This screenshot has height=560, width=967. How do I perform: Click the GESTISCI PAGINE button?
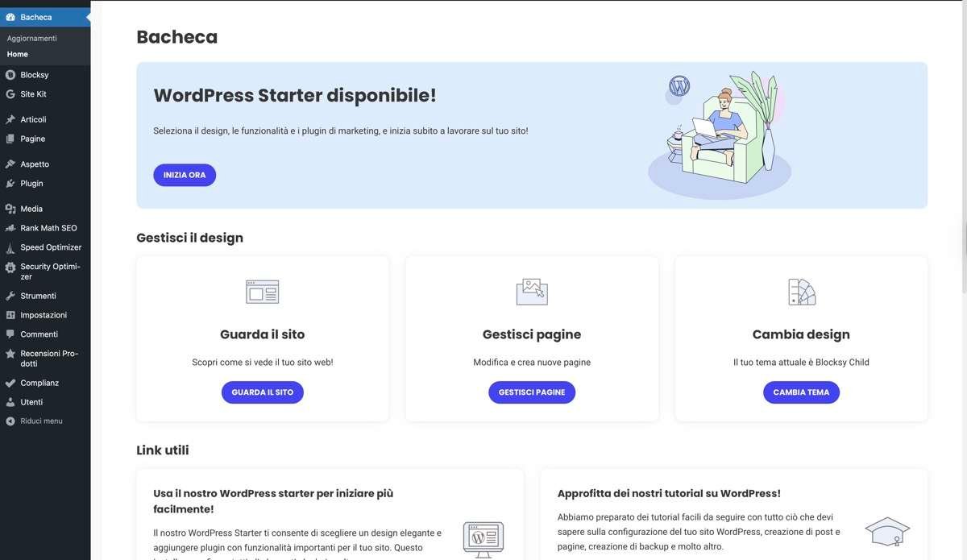532,392
